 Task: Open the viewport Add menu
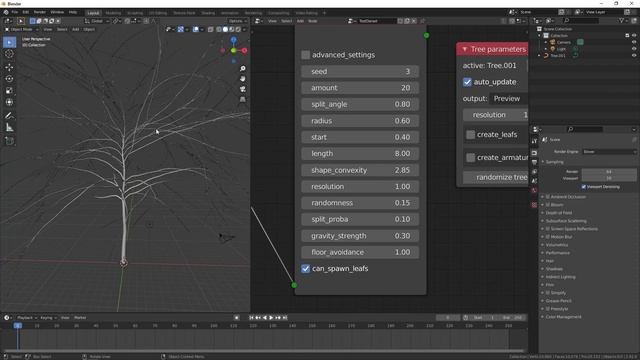click(x=76, y=29)
